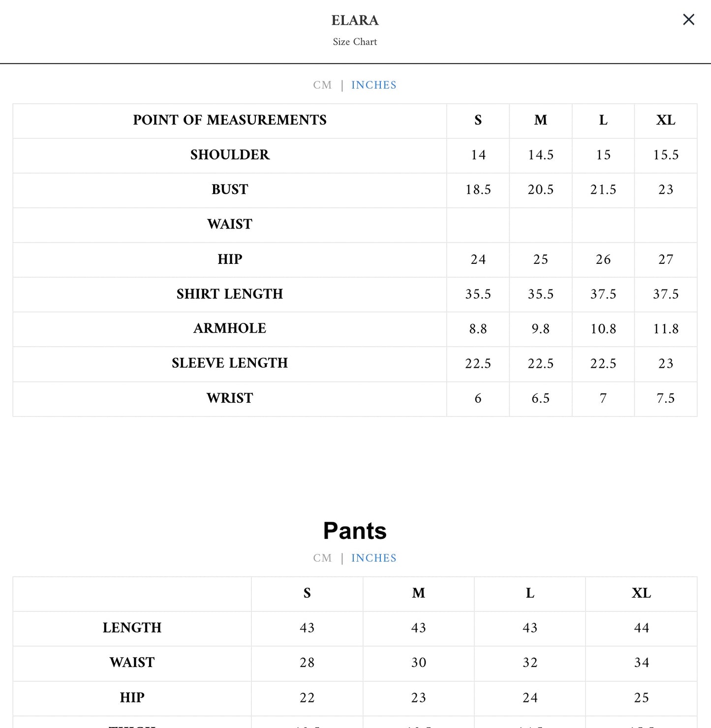Click the WAIST row label in Pants table
Viewport: 711px width, 728px height.
click(x=132, y=663)
